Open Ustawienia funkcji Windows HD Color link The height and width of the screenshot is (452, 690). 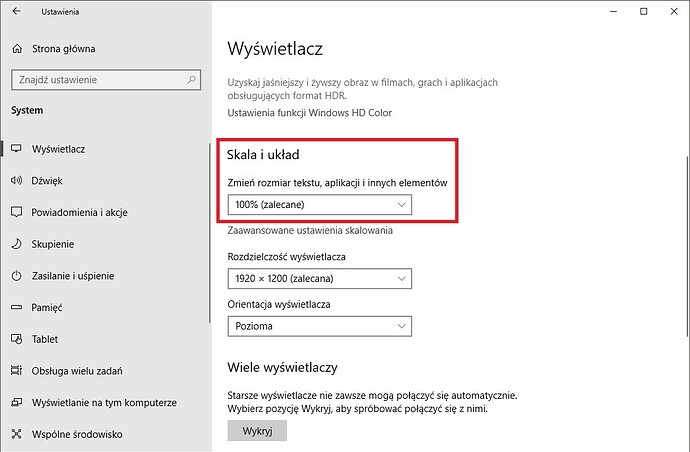tap(309, 113)
